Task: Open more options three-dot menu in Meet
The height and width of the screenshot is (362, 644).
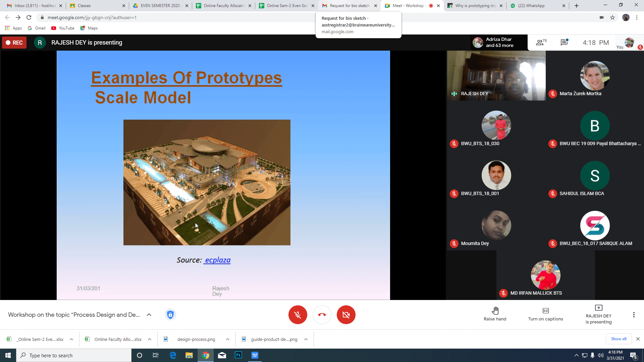Action: [x=634, y=315]
